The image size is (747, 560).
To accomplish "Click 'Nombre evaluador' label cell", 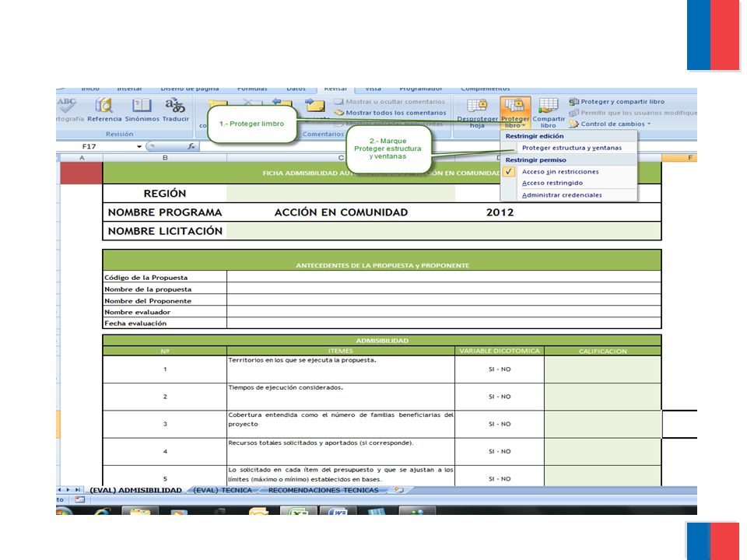I will pyautogui.click(x=165, y=312).
